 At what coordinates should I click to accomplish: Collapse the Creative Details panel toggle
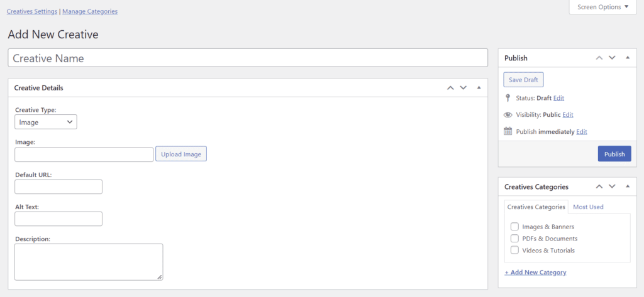[x=479, y=87]
